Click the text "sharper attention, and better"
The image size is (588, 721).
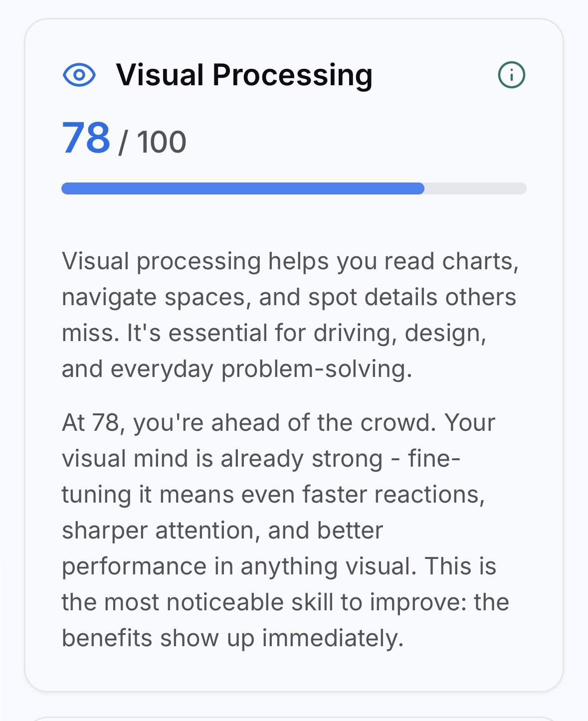pos(222,531)
